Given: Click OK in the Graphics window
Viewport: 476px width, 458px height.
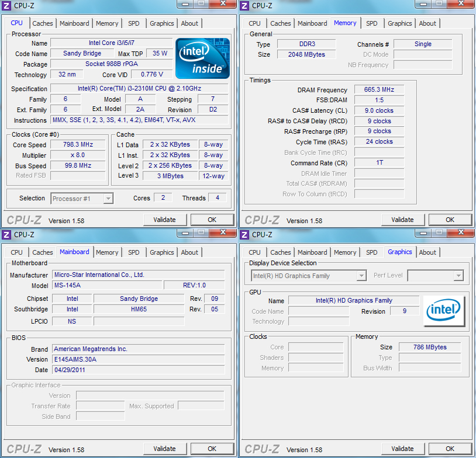Looking at the screenshot, I should (450, 449).
